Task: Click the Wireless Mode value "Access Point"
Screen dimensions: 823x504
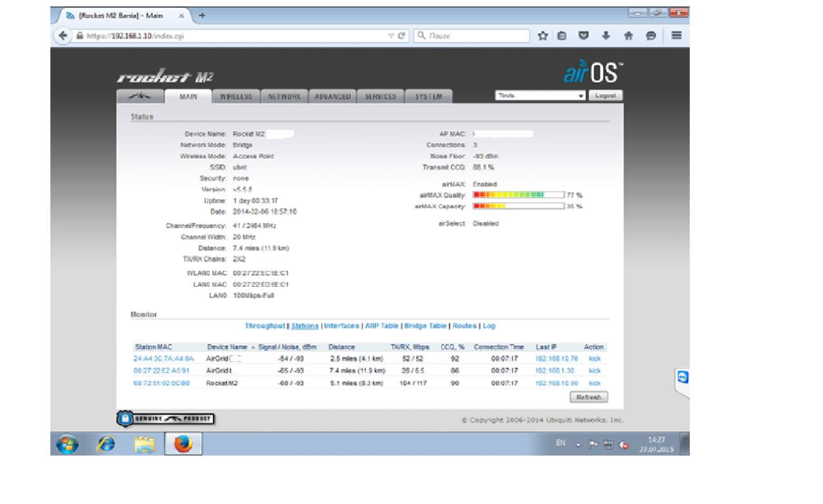Action: (x=253, y=156)
